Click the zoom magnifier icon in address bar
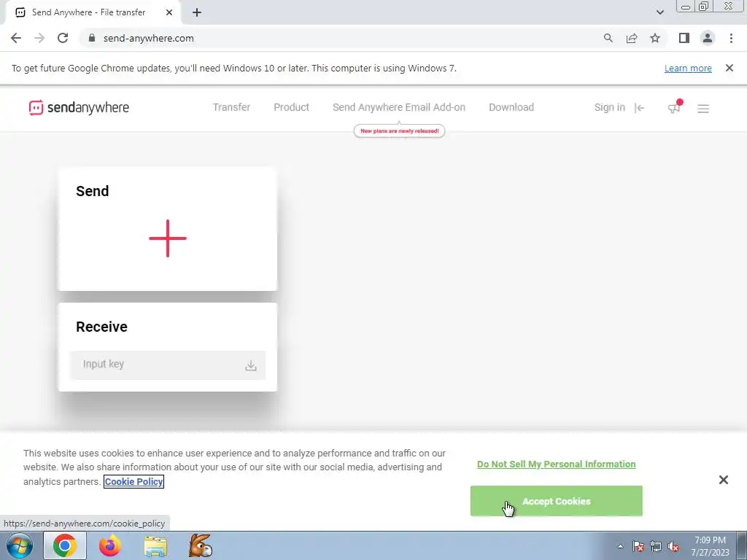The height and width of the screenshot is (560, 747). click(608, 38)
